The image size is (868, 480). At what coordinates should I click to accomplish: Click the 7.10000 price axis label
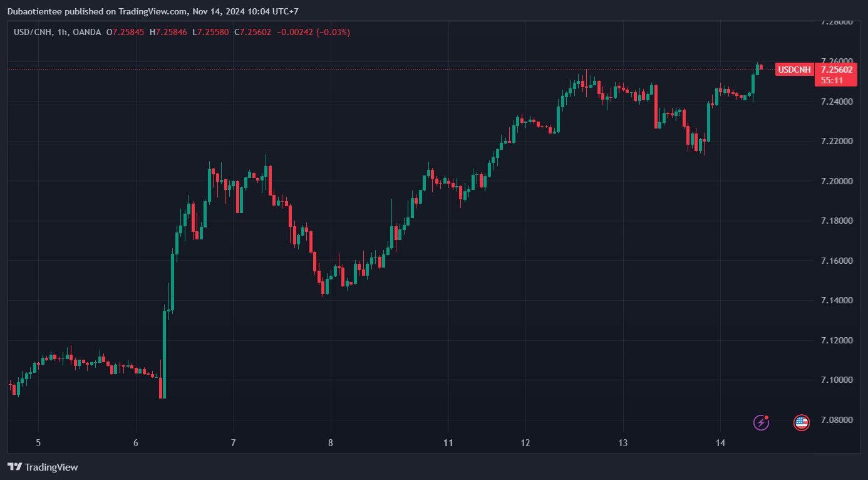(837, 380)
